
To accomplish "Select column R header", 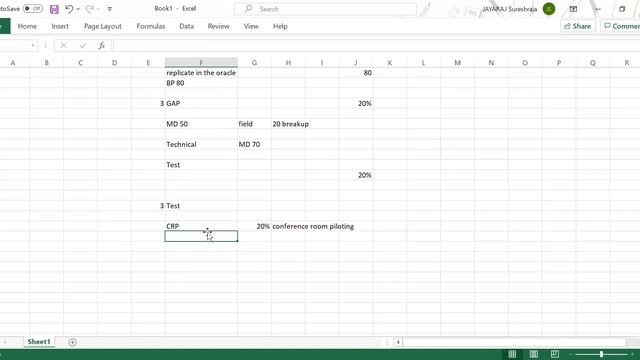I will tap(627, 62).
